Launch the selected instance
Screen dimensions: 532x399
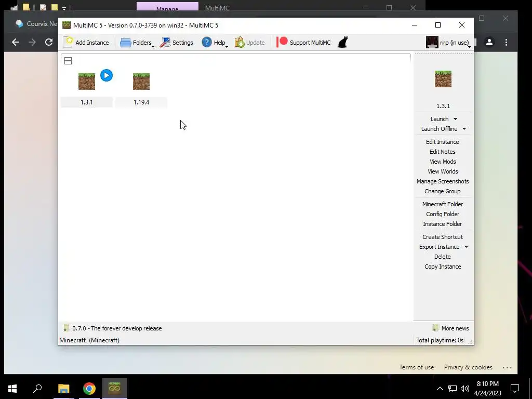point(440,119)
